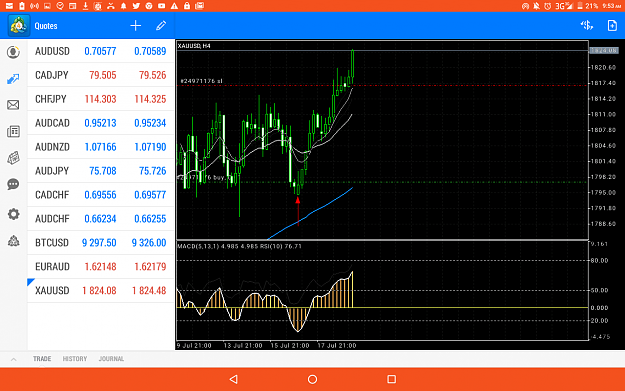This screenshot has height=391, width=625.
Task: Open the sidebar icon below the News icon
Action: pyautogui.click(x=13, y=158)
